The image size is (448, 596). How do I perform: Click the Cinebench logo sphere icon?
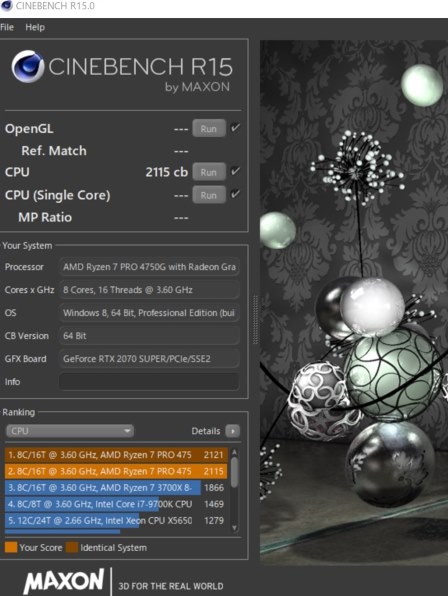click(27, 67)
